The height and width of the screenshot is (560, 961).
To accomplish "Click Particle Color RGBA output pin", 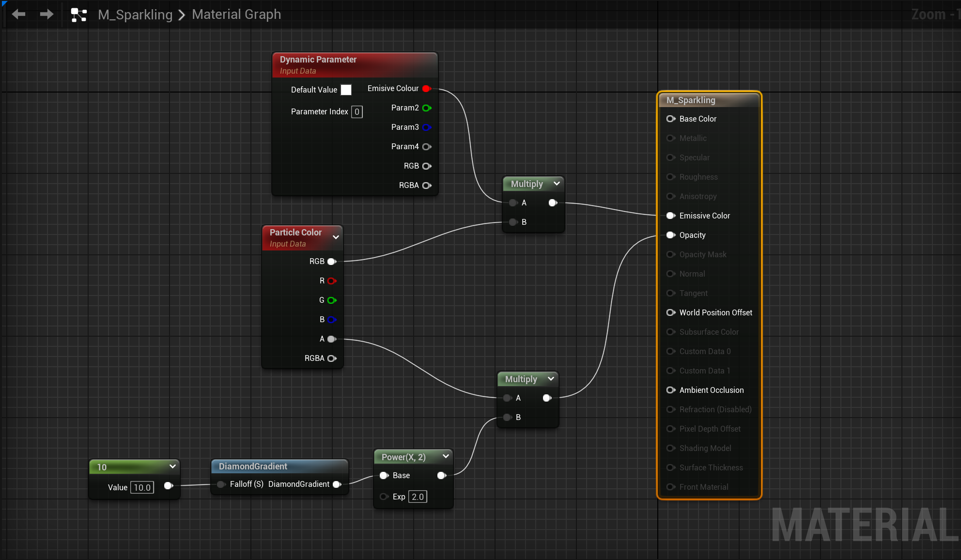I will pyautogui.click(x=332, y=358).
